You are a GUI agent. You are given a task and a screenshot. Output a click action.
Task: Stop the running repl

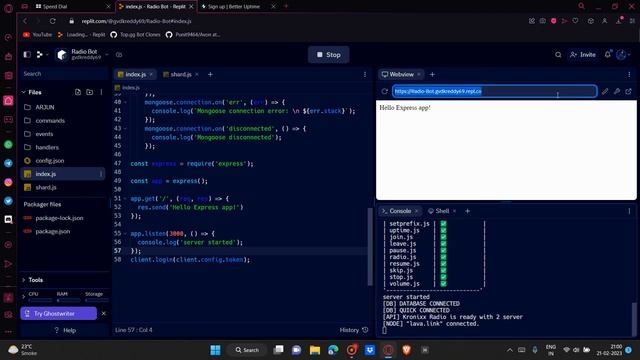pos(329,55)
